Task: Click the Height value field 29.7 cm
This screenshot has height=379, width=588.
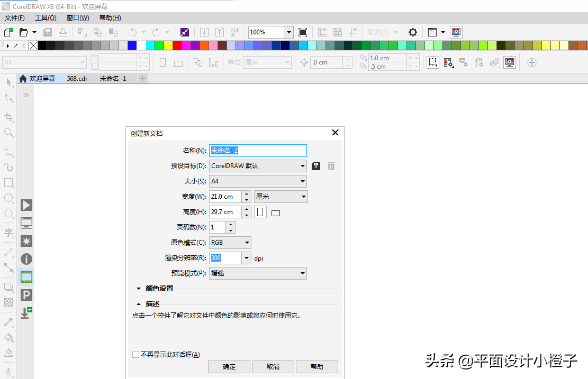Action: coord(225,212)
